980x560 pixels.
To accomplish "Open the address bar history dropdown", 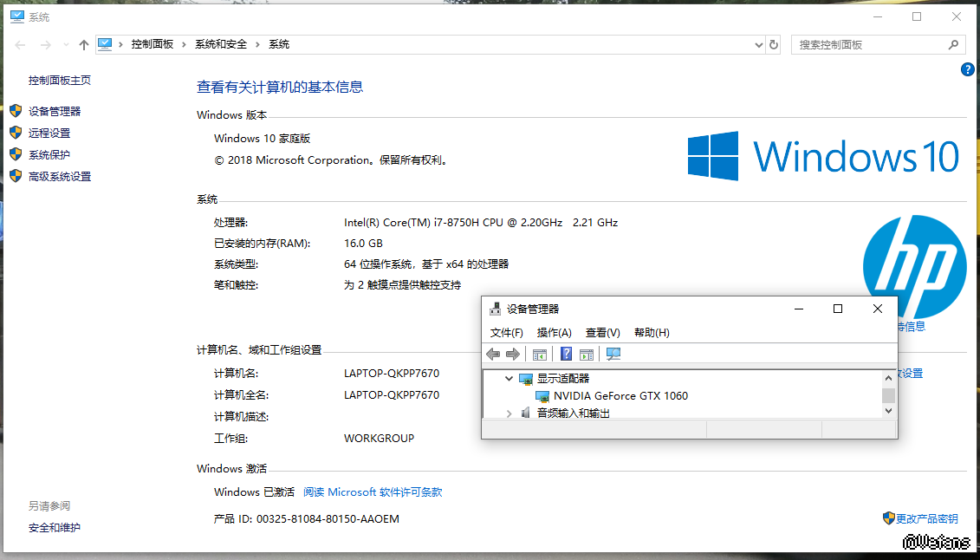I will click(x=759, y=45).
